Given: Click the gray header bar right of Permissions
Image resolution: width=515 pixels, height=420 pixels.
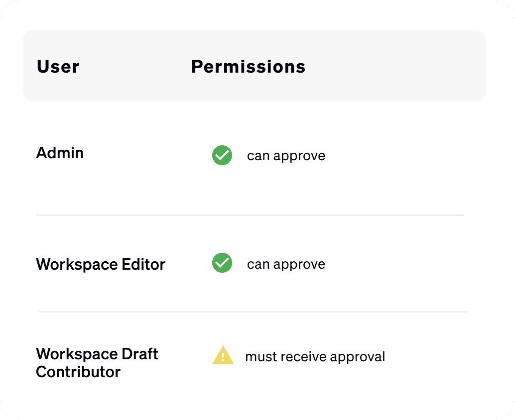Looking at the screenshot, I should click(x=398, y=67).
